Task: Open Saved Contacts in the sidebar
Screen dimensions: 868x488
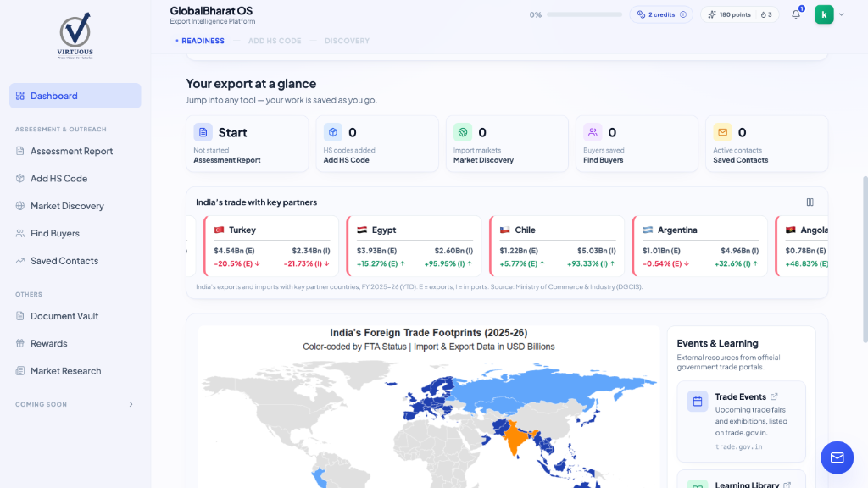Action: [x=75, y=261]
